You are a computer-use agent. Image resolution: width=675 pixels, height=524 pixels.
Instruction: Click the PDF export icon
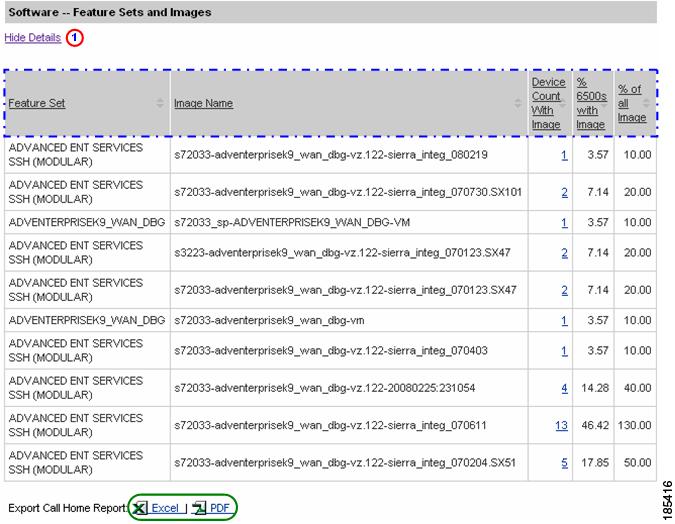coord(199,508)
